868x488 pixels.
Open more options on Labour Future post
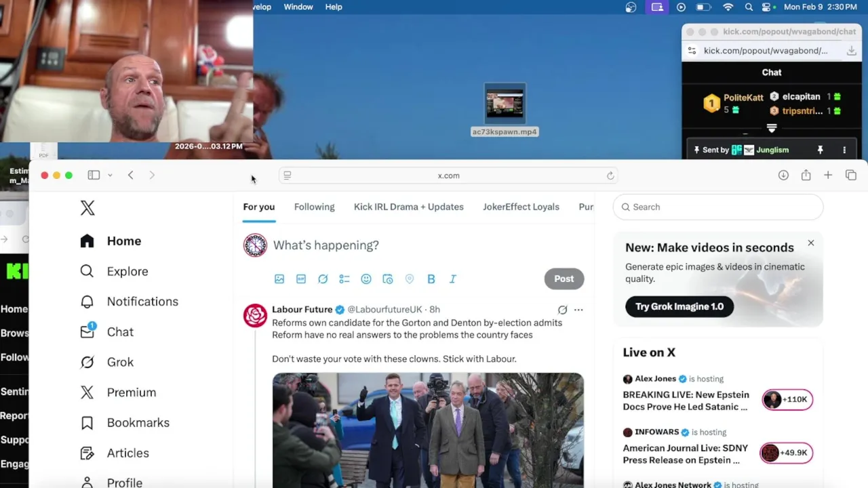(578, 310)
